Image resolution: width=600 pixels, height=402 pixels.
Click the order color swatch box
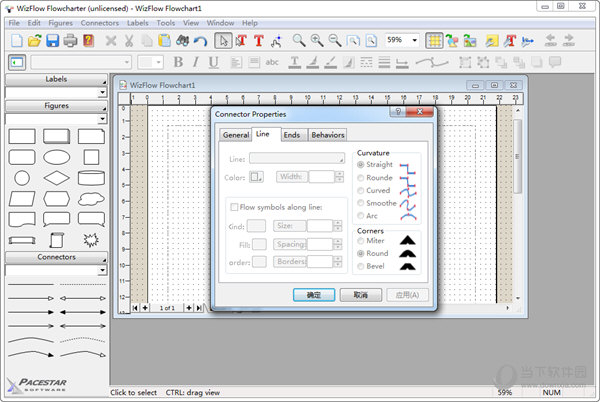[x=259, y=262]
